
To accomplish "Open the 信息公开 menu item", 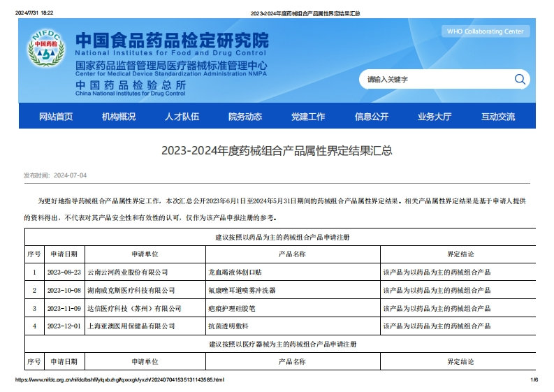I will [x=372, y=117].
